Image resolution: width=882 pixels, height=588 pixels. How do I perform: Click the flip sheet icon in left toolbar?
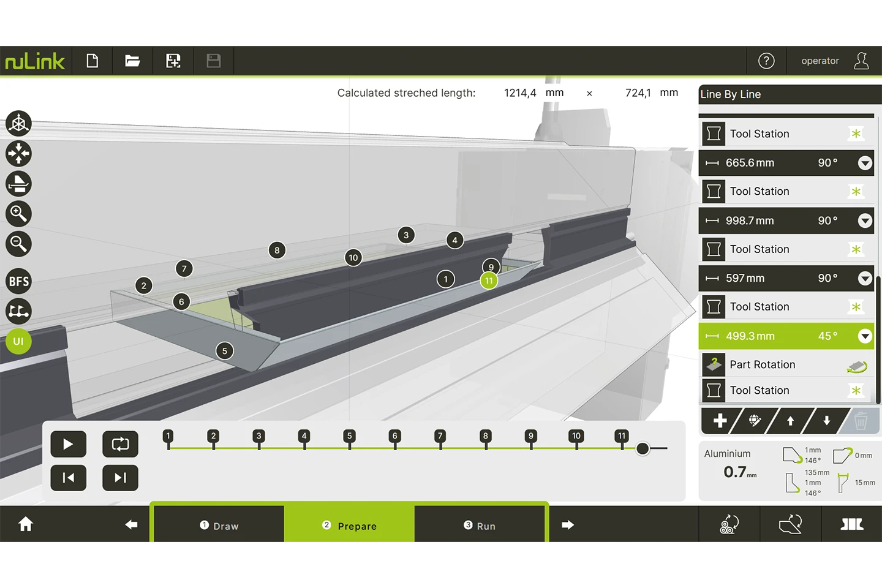(x=18, y=184)
